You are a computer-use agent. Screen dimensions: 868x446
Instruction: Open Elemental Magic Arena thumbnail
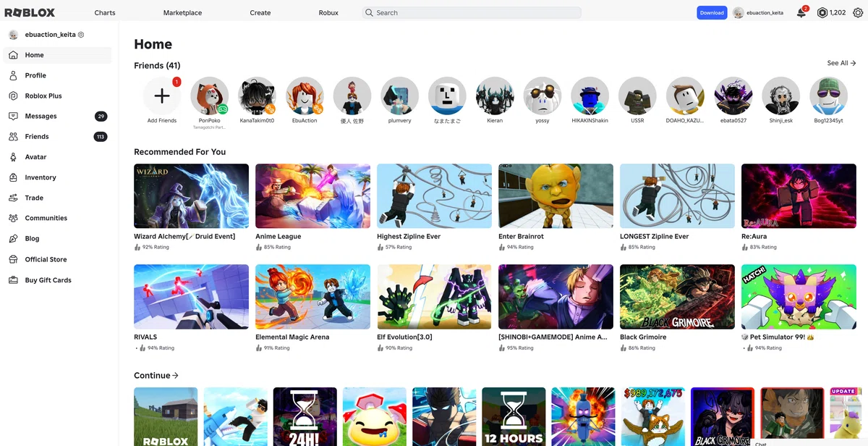tap(312, 297)
